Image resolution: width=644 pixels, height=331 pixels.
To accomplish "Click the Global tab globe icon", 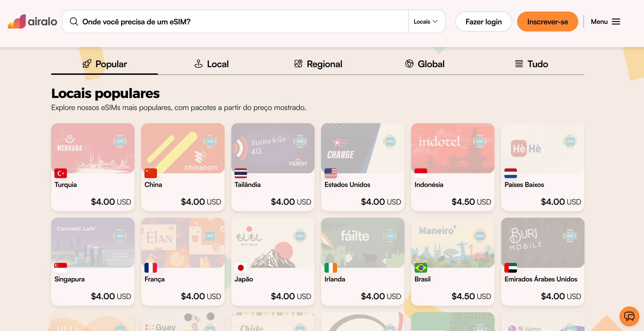I will [x=409, y=64].
